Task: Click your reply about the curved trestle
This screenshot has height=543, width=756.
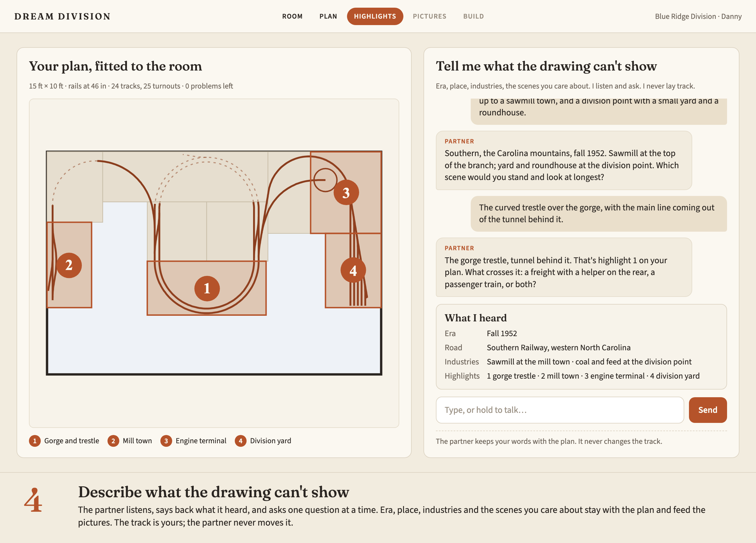Action: coord(599,214)
